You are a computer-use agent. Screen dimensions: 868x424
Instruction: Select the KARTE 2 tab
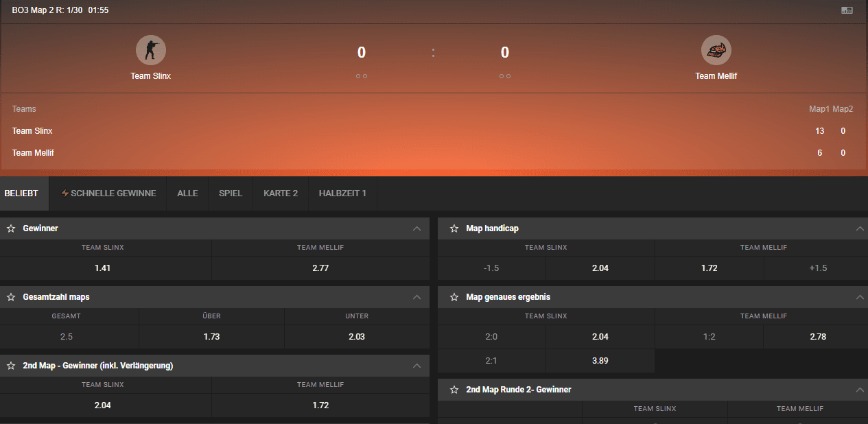pyautogui.click(x=281, y=193)
